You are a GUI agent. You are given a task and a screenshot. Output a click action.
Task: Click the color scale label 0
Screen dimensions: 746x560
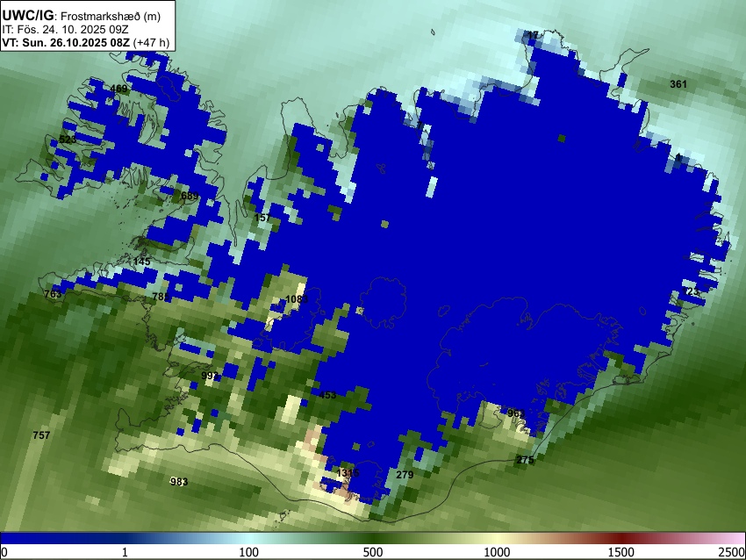click(4, 552)
